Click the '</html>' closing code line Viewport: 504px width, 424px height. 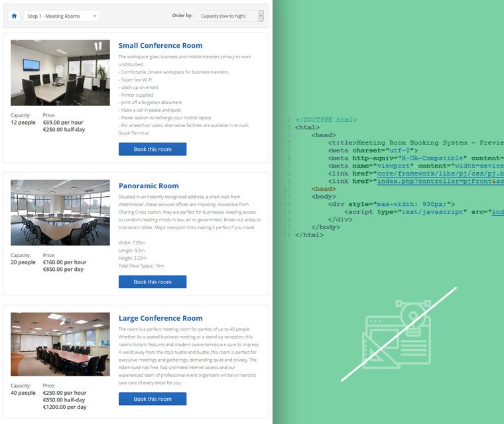(309, 235)
